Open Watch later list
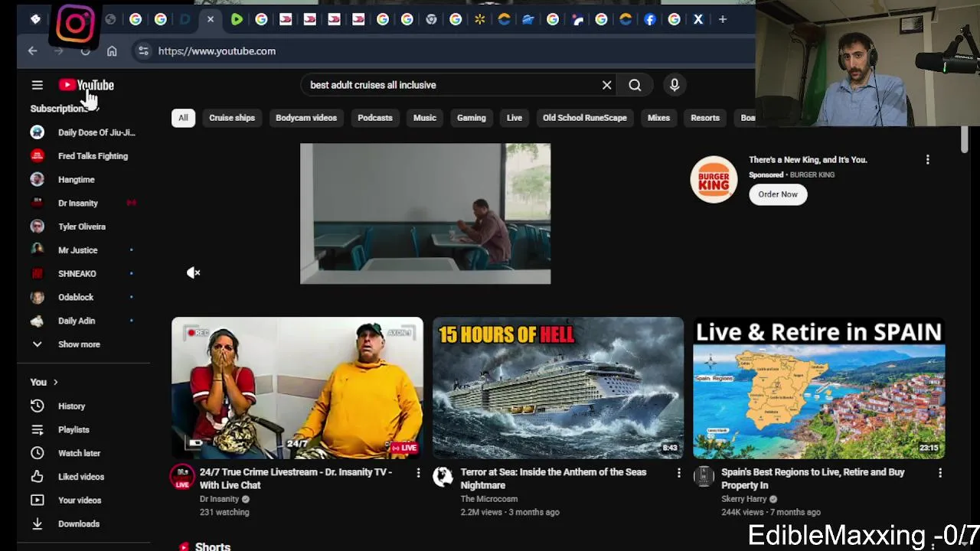 tap(79, 453)
